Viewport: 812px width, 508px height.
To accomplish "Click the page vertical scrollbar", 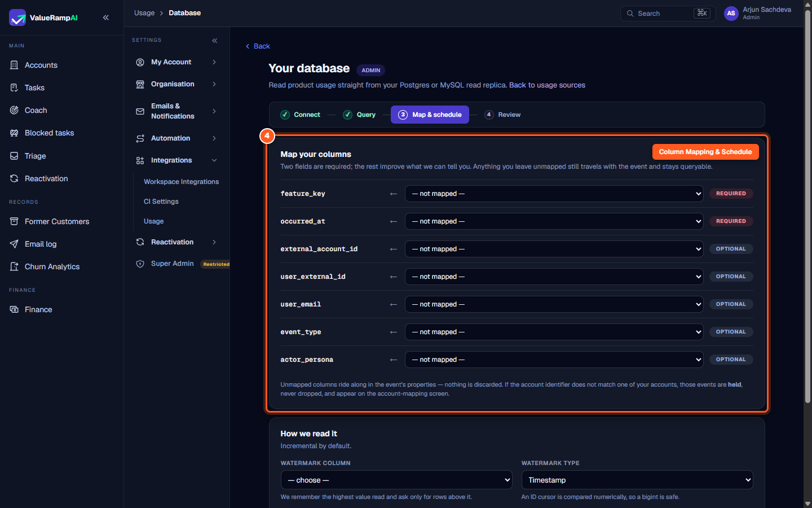I will point(807,206).
